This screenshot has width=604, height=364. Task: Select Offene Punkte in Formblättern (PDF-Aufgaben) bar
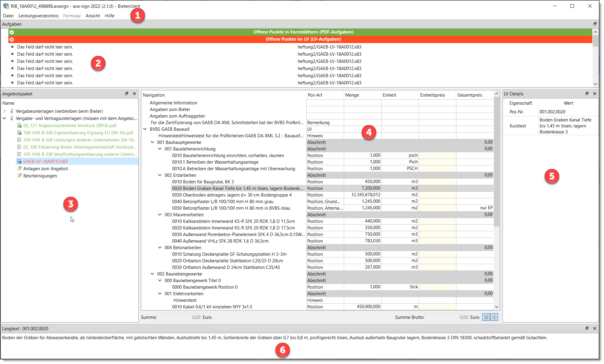pos(300,32)
